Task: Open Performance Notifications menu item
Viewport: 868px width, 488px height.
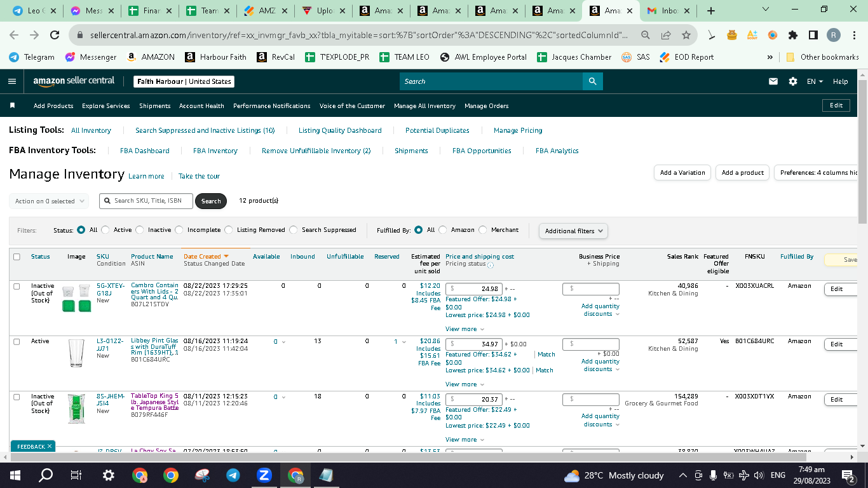Action: (x=271, y=105)
